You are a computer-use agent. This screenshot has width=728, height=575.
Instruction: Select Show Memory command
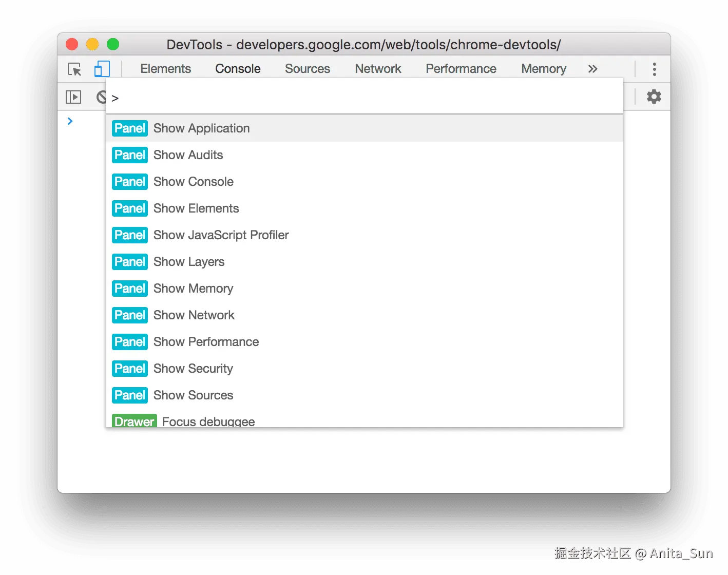[x=365, y=289]
